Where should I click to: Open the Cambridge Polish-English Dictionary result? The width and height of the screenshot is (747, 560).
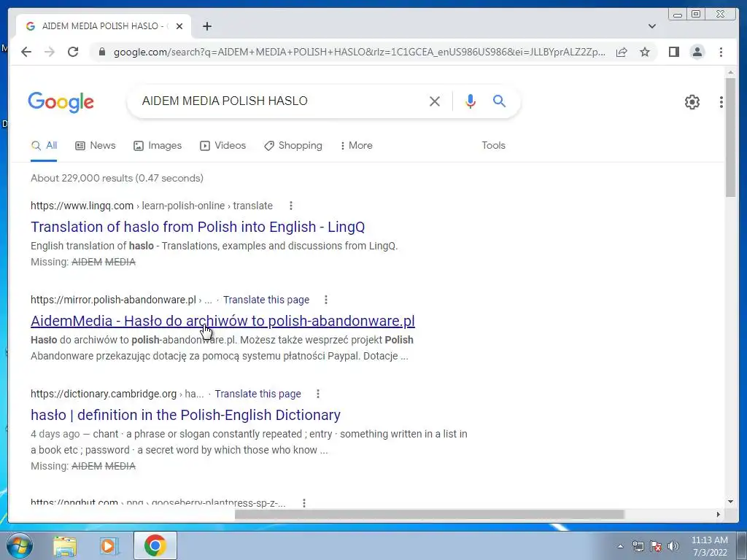tap(185, 415)
